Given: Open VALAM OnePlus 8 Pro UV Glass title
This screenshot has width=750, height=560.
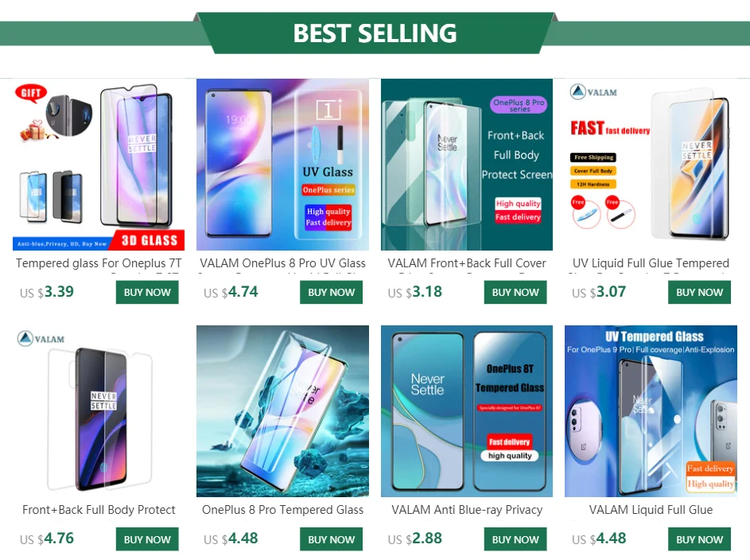Looking at the screenshot, I should (282, 263).
